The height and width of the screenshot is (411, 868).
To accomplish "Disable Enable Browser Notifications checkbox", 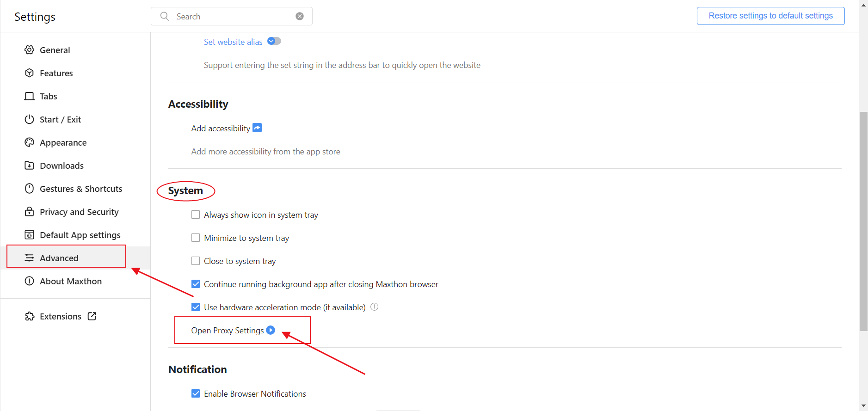I will [x=196, y=393].
